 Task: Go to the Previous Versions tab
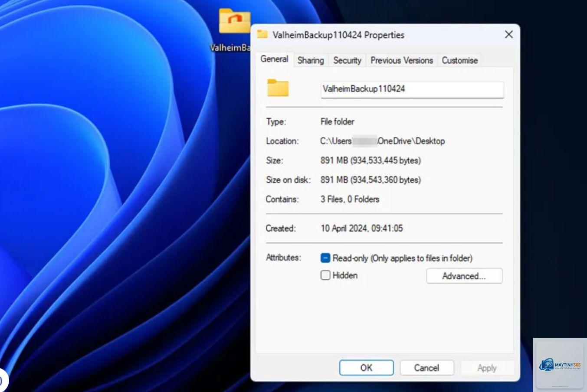coord(402,61)
